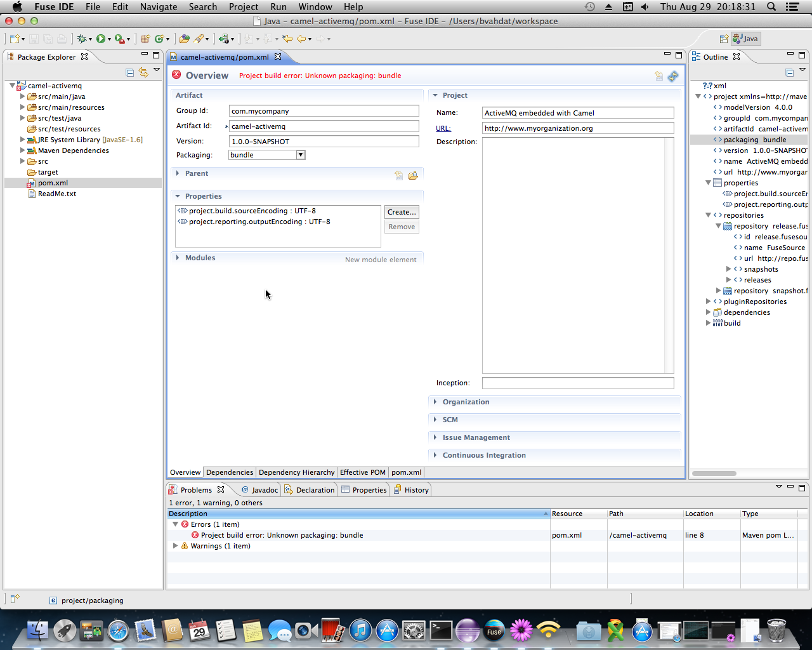Viewport: 812px width, 650px height.
Task: Open Spotlight search in the menu bar
Action: 769,7
